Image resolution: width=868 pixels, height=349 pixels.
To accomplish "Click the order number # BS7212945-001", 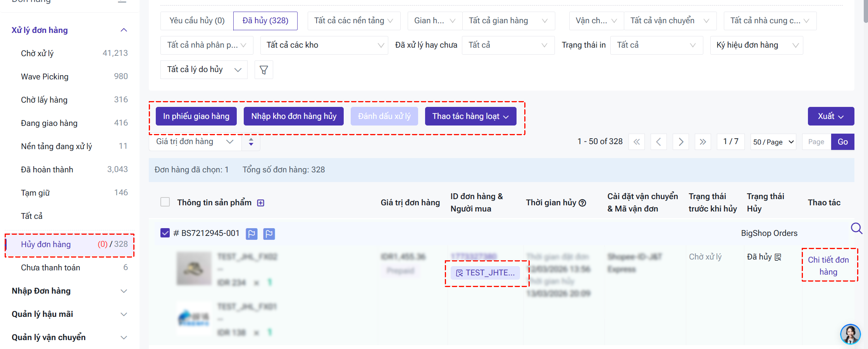I will (207, 233).
